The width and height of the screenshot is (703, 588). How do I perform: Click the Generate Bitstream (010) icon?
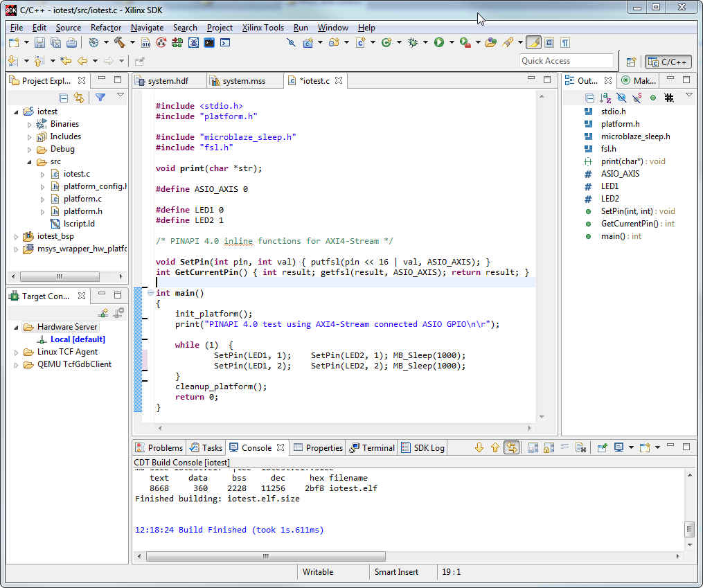[146, 42]
